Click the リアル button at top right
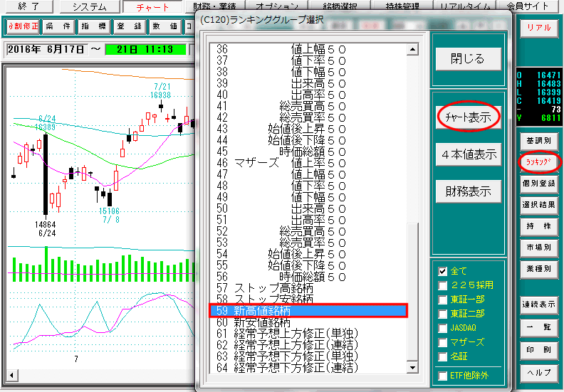The image size is (564, 392). 540,28
